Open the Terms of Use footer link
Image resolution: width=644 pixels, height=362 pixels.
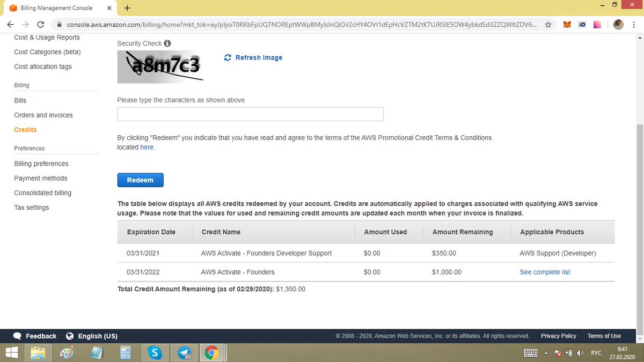click(x=604, y=336)
